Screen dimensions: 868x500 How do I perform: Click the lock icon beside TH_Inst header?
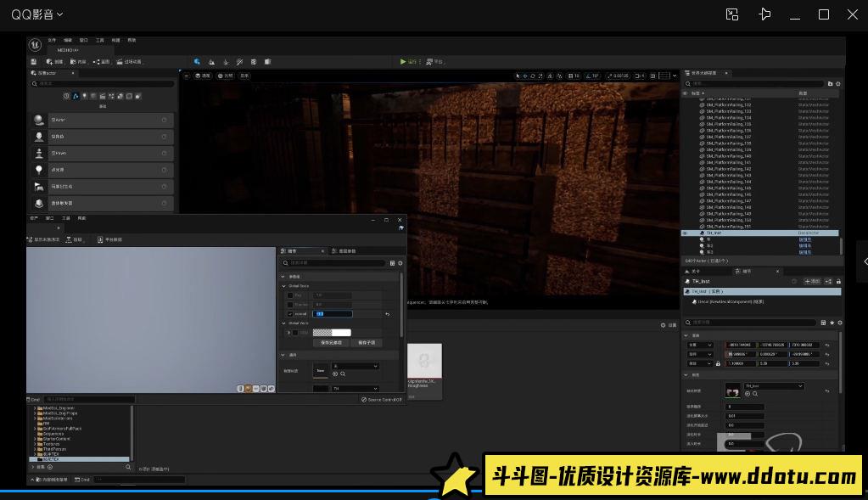point(838,281)
